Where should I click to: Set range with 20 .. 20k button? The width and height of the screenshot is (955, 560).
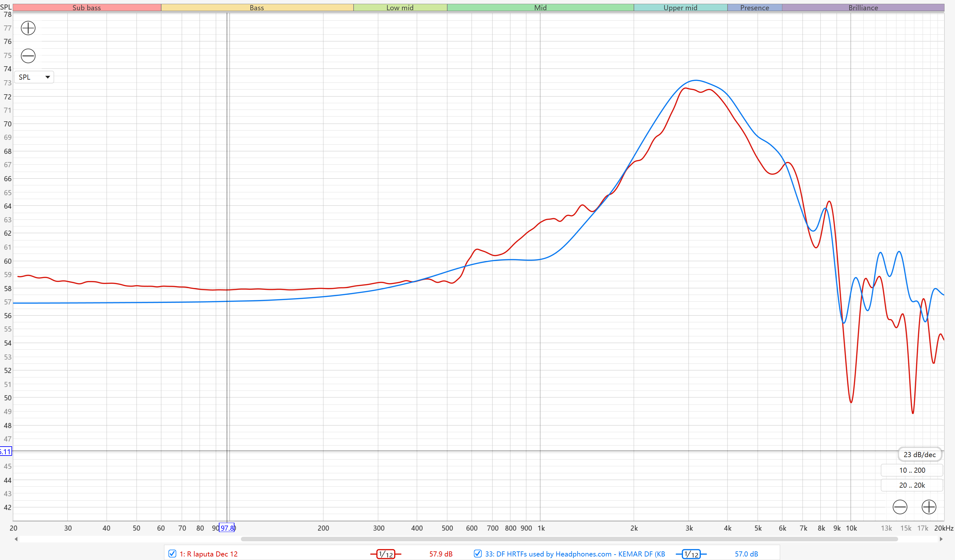(x=912, y=485)
